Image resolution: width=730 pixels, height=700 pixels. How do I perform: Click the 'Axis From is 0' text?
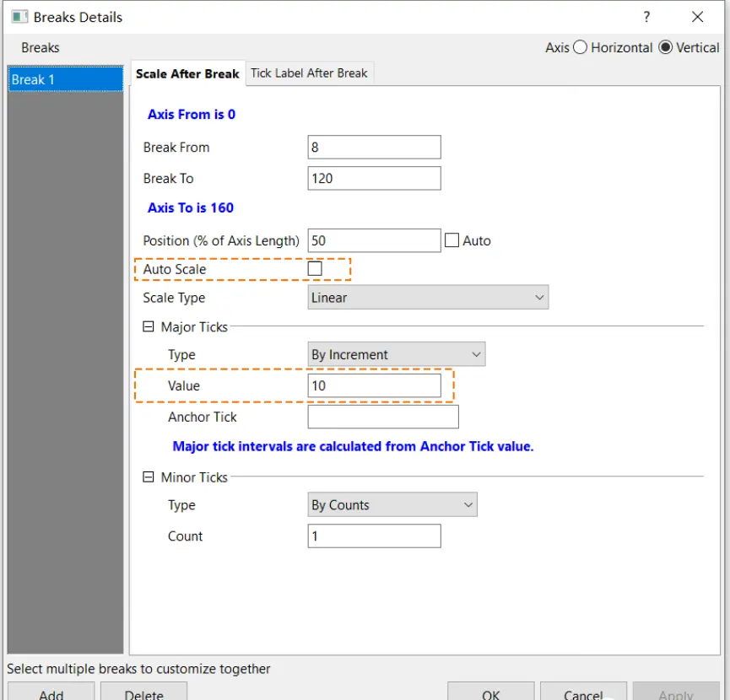pyautogui.click(x=192, y=115)
